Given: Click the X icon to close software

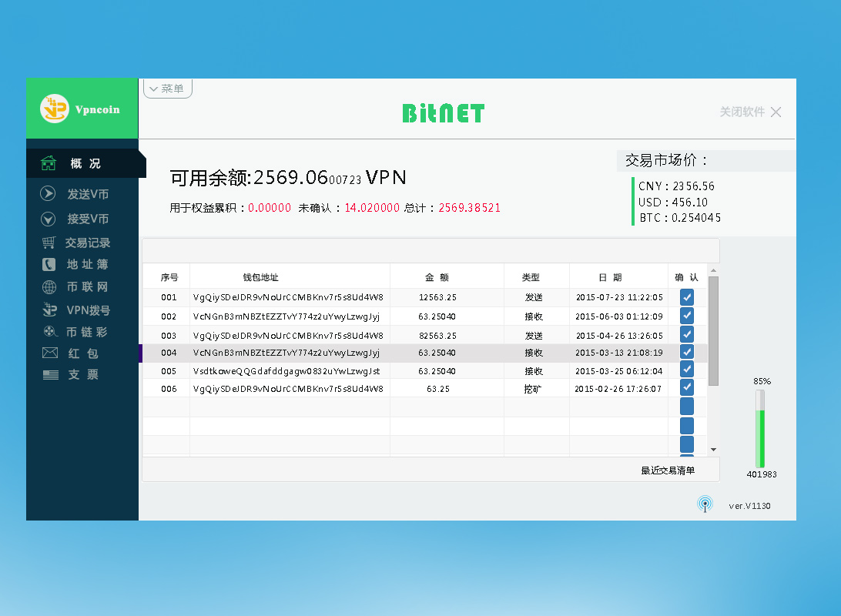Looking at the screenshot, I should click(776, 112).
